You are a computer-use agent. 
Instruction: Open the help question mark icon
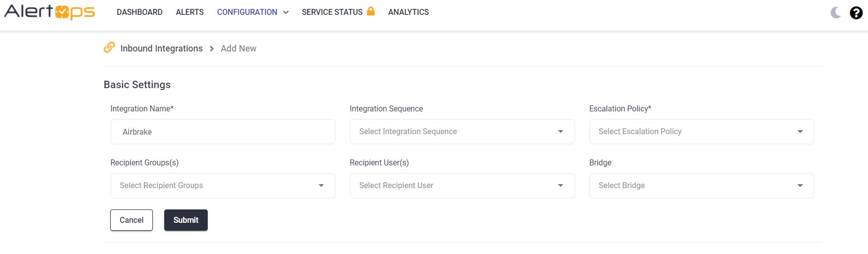(856, 13)
